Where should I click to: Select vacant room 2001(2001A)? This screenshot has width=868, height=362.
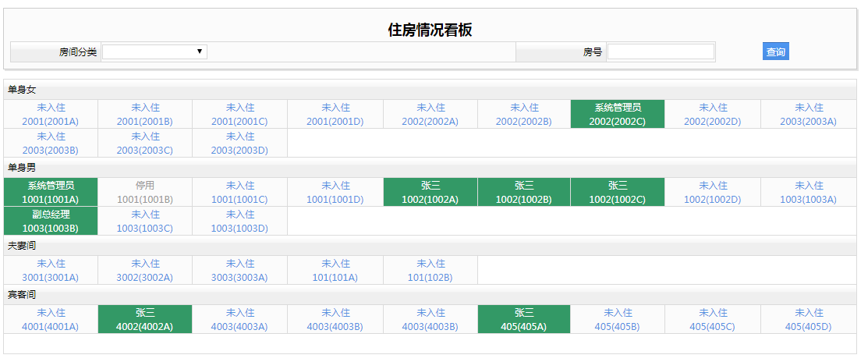51,115
